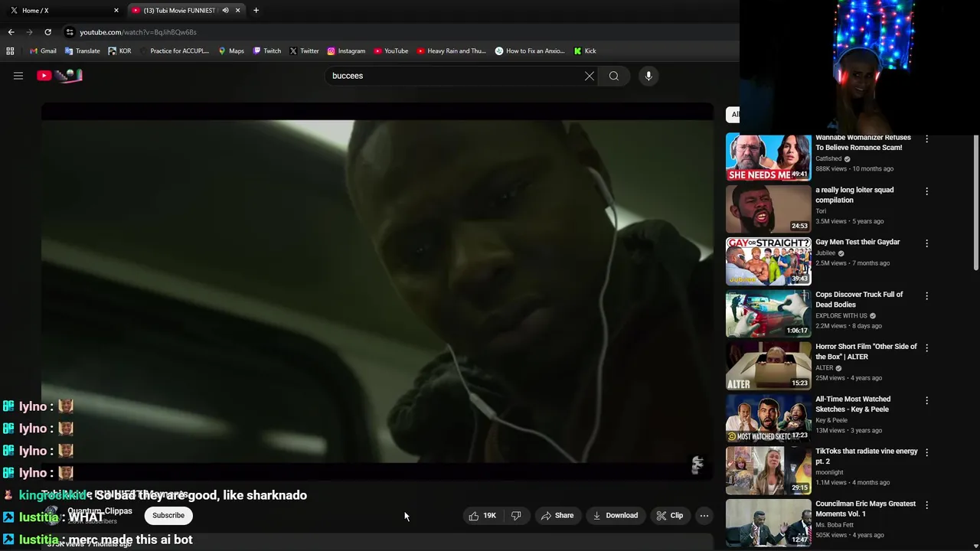This screenshot has width=980, height=551.
Task: Open Cops Discover Truck video thumbnail
Action: pyautogui.click(x=768, y=314)
